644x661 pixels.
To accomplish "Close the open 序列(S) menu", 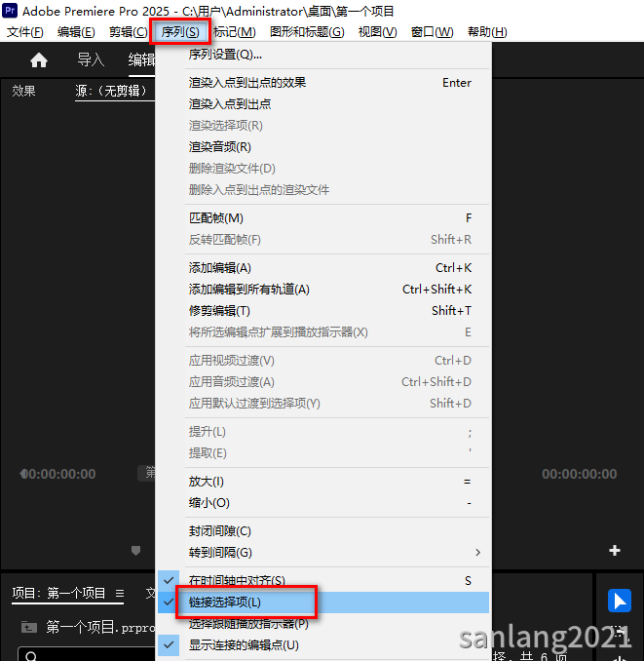I will click(x=180, y=32).
